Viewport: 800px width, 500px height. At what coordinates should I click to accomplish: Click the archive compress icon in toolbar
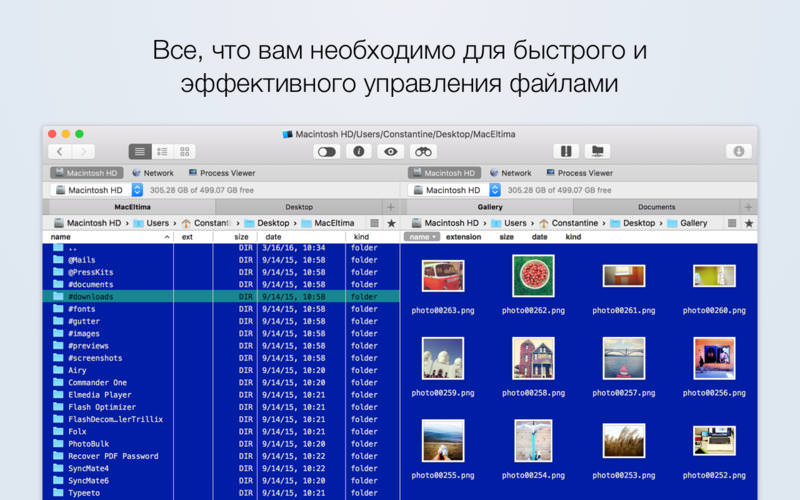[x=566, y=152]
